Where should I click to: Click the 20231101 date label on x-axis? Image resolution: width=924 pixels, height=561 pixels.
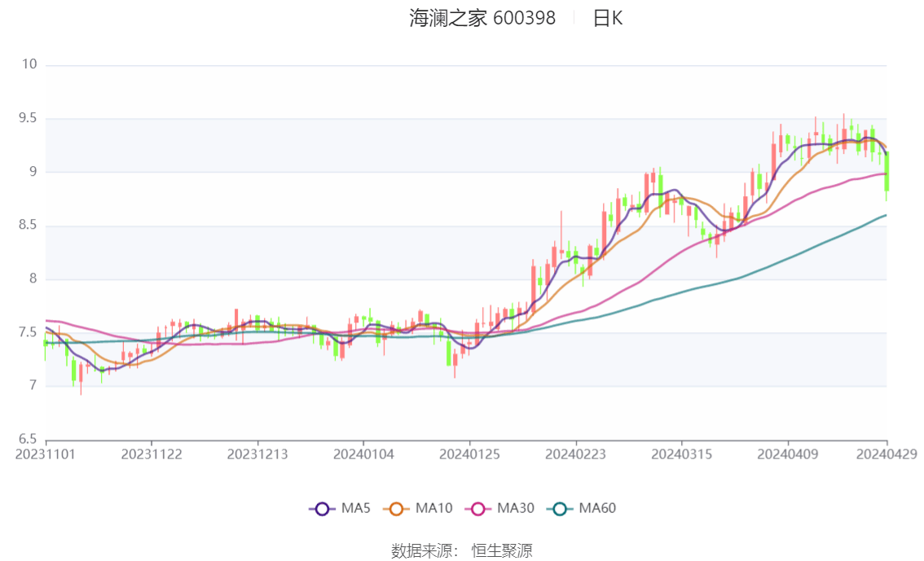(x=46, y=454)
